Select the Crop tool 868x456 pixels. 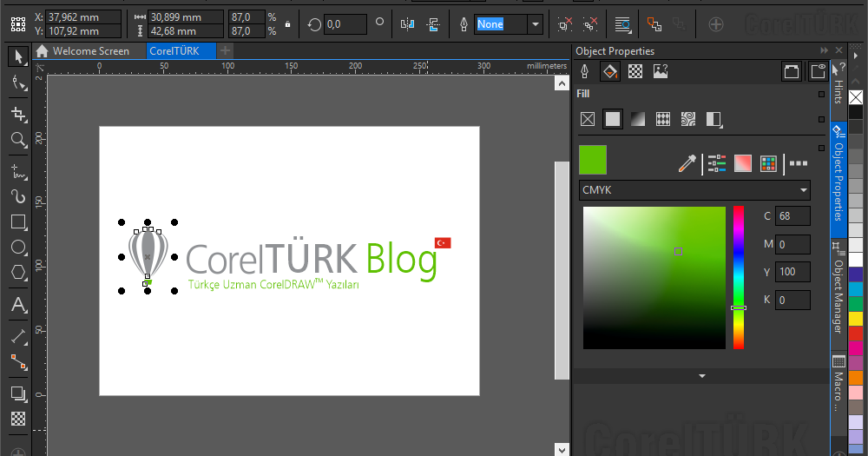coord(18,114)
